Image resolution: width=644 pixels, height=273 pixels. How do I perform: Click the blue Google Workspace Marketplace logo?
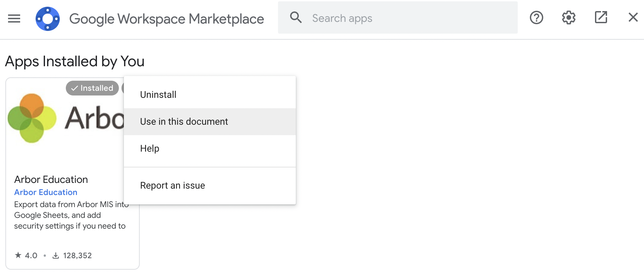[x=48, y=19]
